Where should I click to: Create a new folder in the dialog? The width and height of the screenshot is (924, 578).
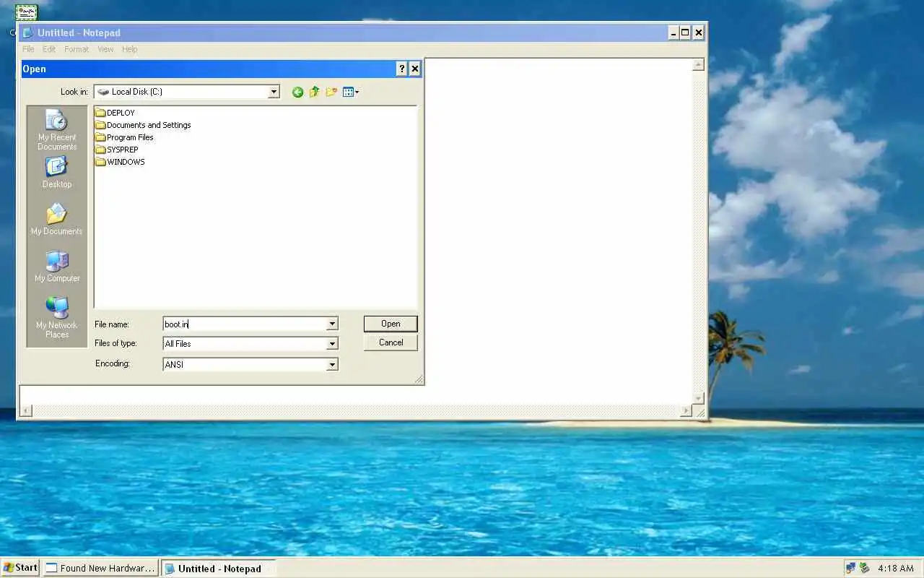click(x=331, y=92)
